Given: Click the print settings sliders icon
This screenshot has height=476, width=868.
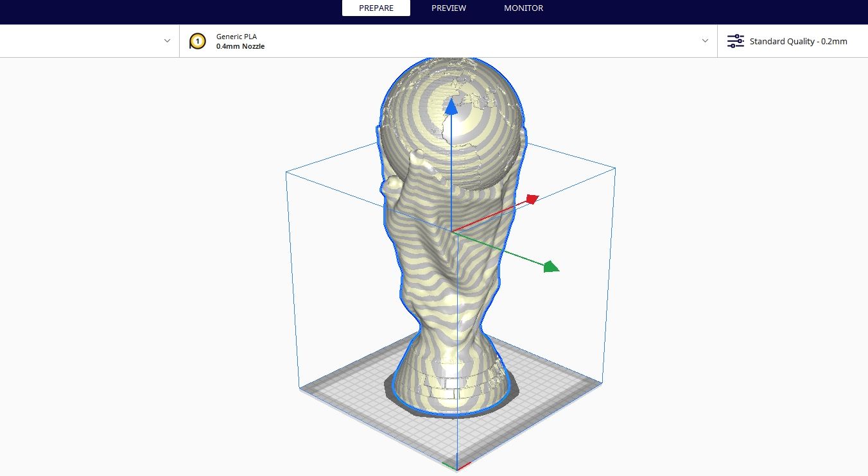Looking at the screenshot, I should (x=734, y=40).
